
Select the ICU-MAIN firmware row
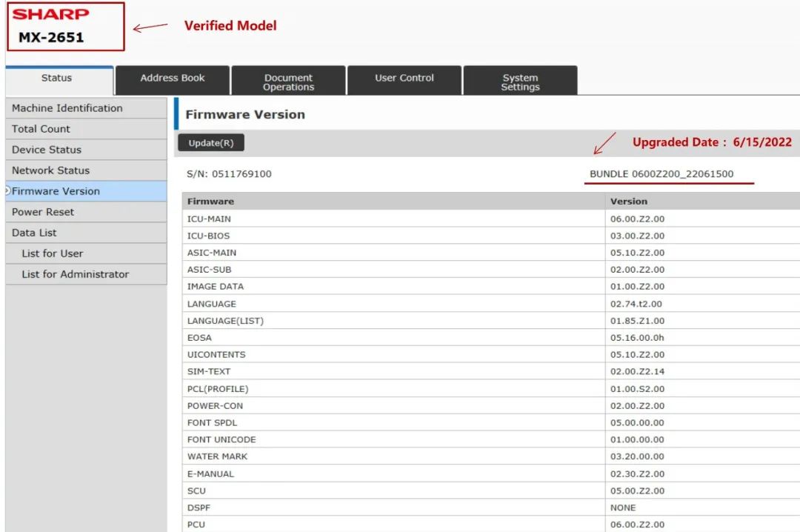(209, 219)
